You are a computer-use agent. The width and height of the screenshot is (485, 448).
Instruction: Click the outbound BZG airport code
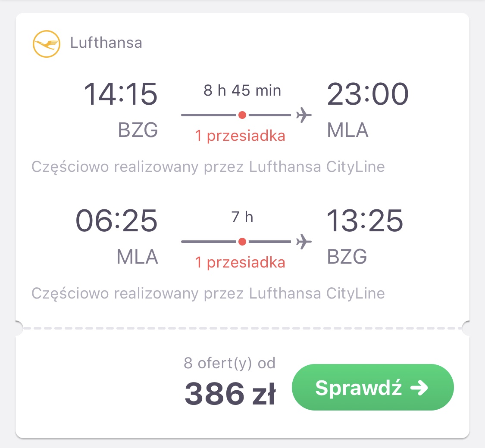click(138, 130)
